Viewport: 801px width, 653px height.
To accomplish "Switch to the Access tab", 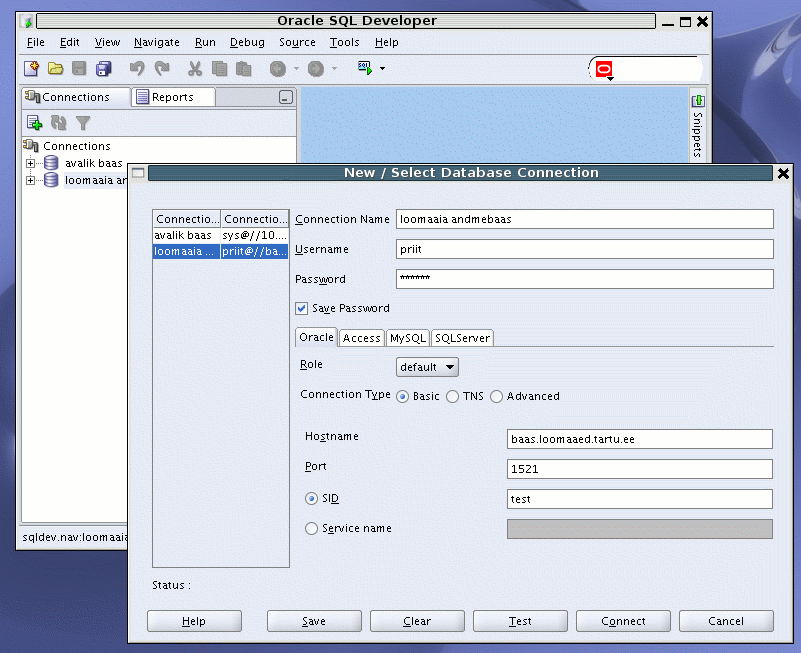I will (x=361, y=338).
